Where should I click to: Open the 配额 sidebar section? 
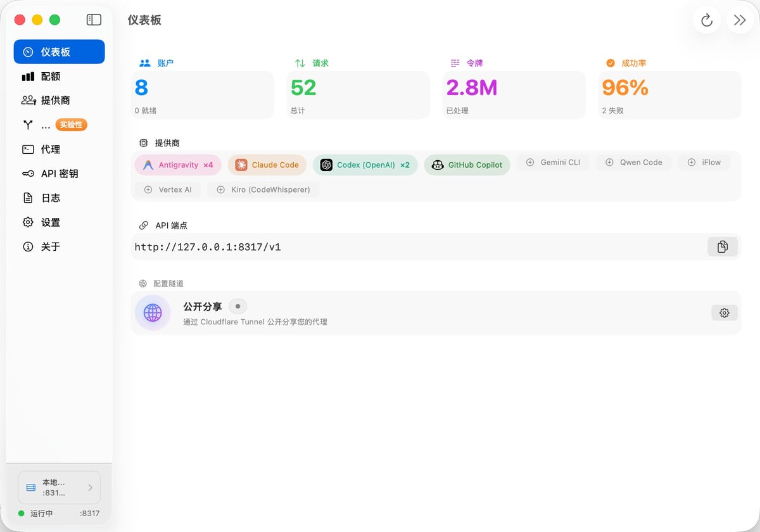point(50,77)
